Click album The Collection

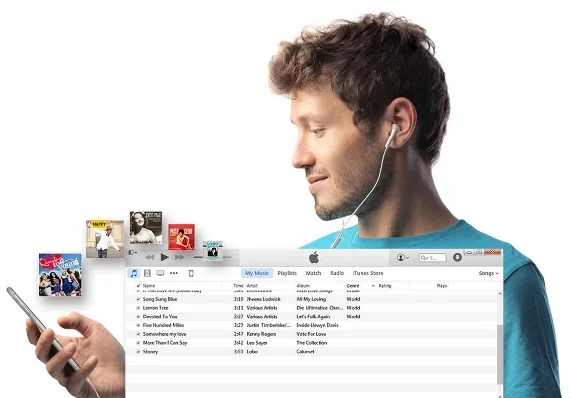[312, 343]
